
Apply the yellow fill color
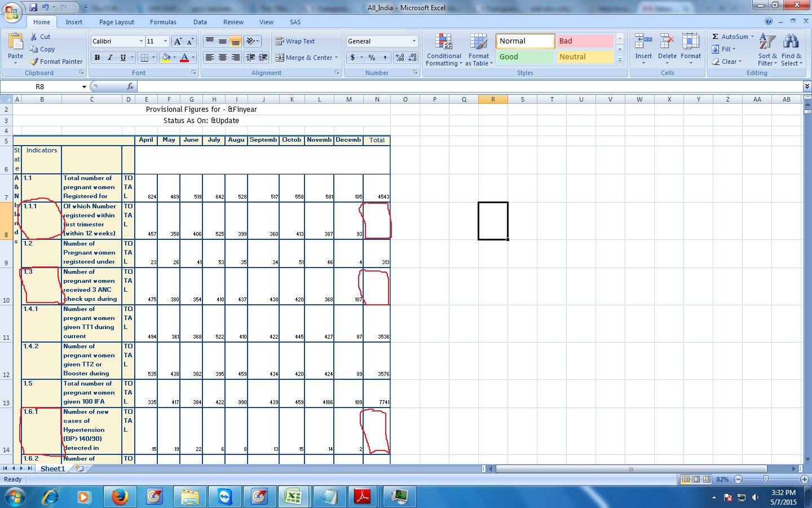166,58
